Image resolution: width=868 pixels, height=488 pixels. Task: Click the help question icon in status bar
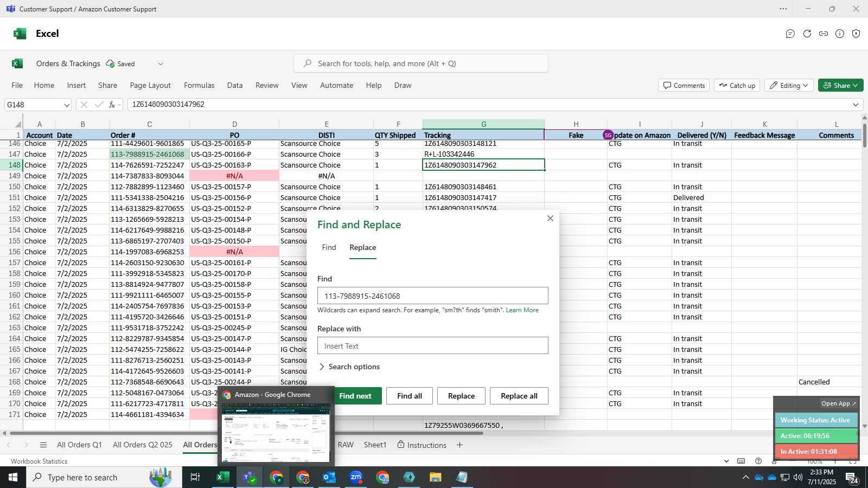(x=758, y=461)
